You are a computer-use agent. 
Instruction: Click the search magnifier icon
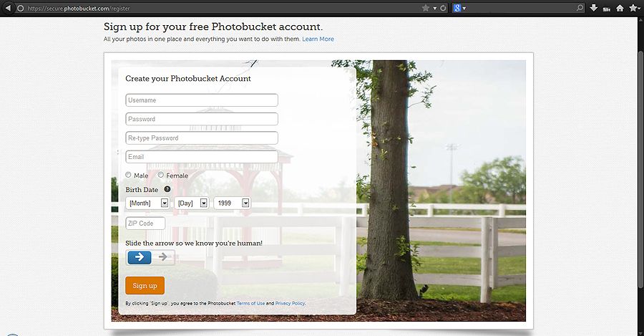pos(580,8)
